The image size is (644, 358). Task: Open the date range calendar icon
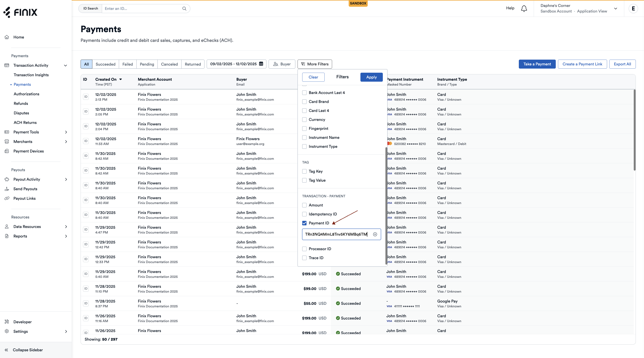pyautogui.click(x=261, y=64)
